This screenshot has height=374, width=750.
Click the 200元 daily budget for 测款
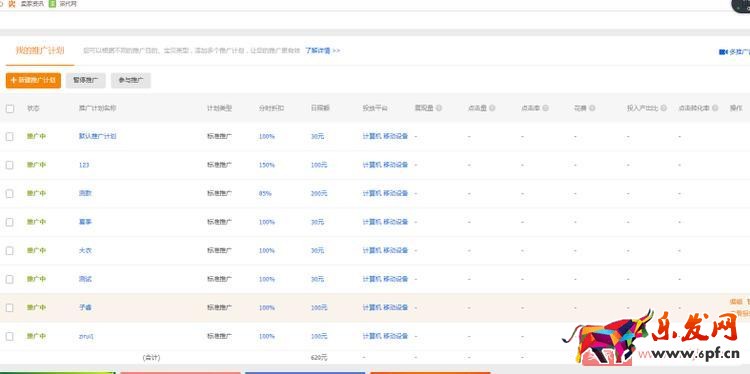pyautogui.click(x=319, y=194)
